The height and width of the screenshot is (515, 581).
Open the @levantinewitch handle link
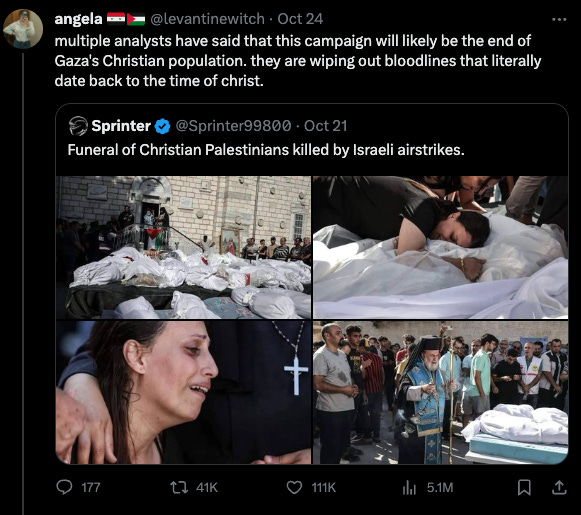pyautogui.click(x=207, y=19)
